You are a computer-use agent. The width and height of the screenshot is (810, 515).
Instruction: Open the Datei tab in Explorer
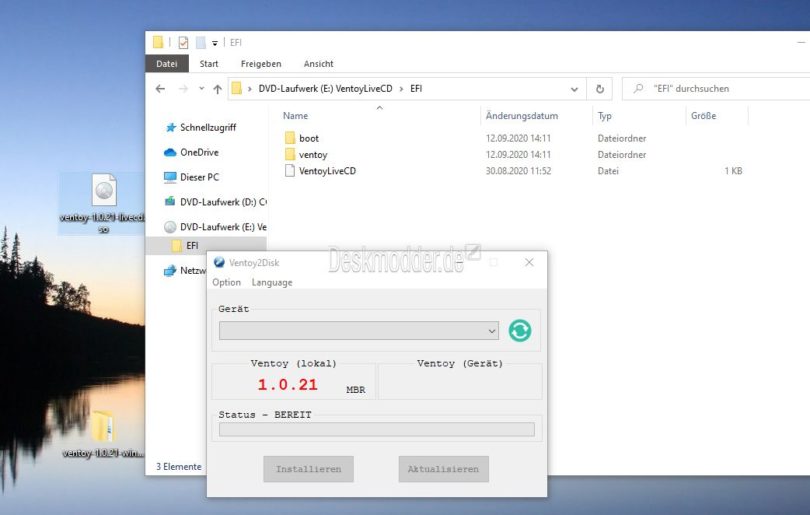(x=167, y=64)
